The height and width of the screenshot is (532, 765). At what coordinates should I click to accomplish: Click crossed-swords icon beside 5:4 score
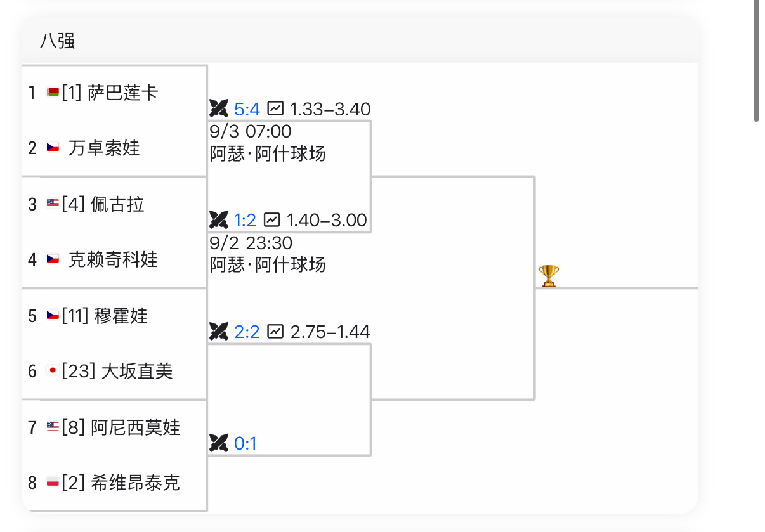pos(219,109)
